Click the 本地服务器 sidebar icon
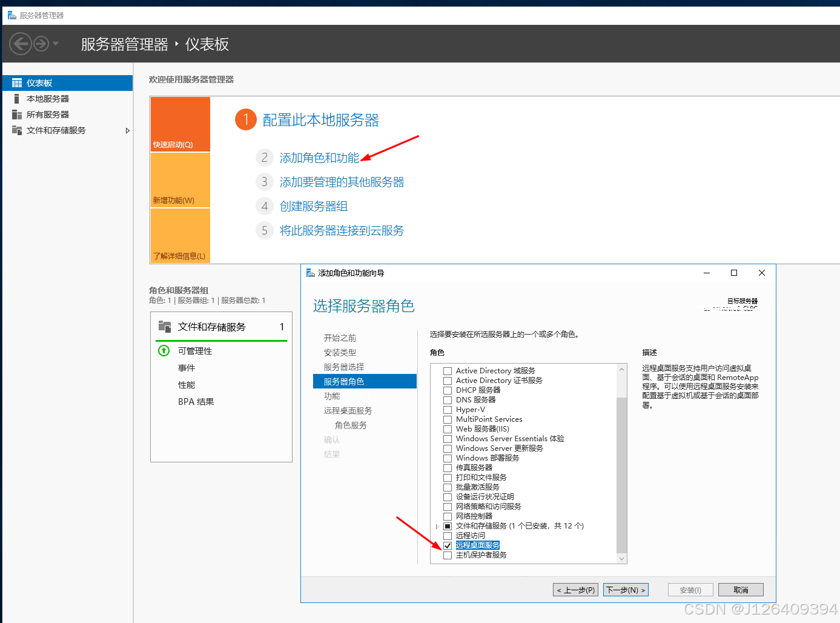 17,99
